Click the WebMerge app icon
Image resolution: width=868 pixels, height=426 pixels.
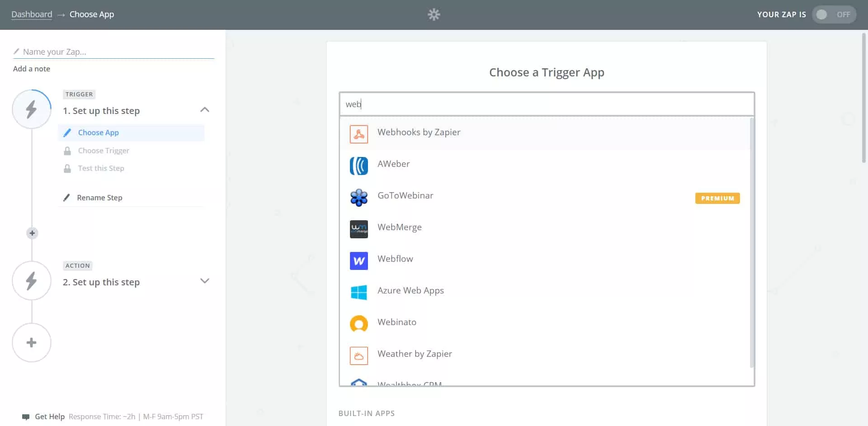pyautogui.click(x=359, y=229)
